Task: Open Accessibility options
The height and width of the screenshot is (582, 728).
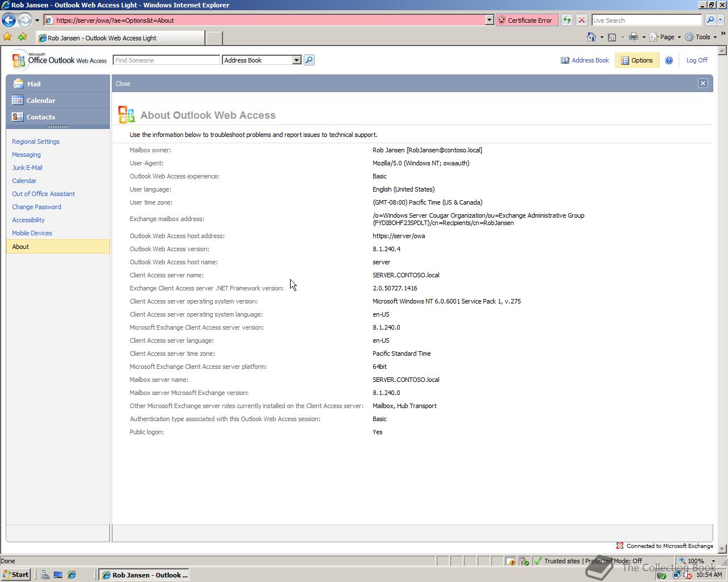Action: pos(28,220)
